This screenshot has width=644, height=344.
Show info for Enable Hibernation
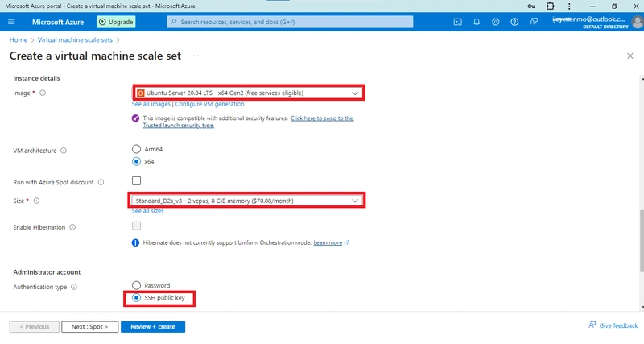pyautogui.click(x=72, y=227)
